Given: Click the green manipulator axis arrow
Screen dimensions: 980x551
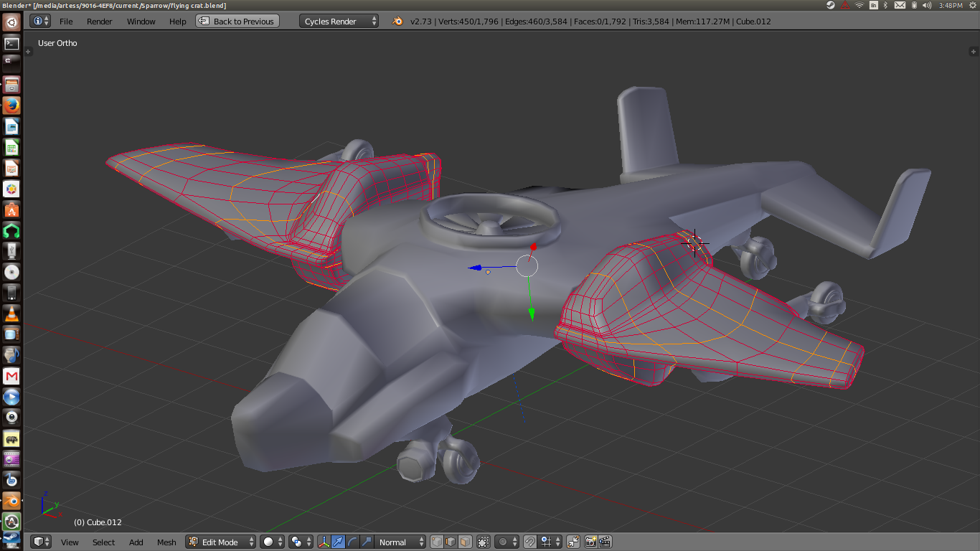Looking at the screenshot, I should point(532,313).
